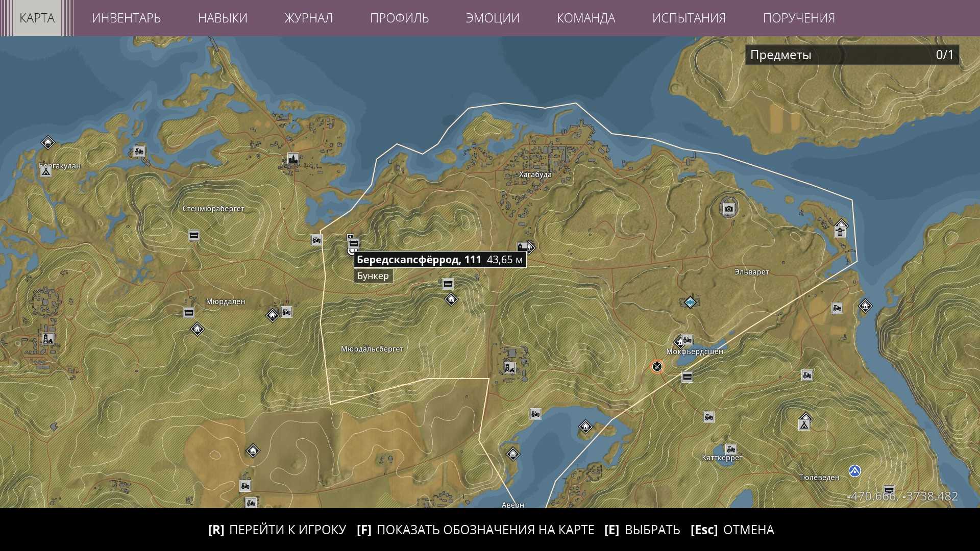
Task: Click the camera landmark icon near Эльварет
Action: pyautogui.click(x=729, y=209)
